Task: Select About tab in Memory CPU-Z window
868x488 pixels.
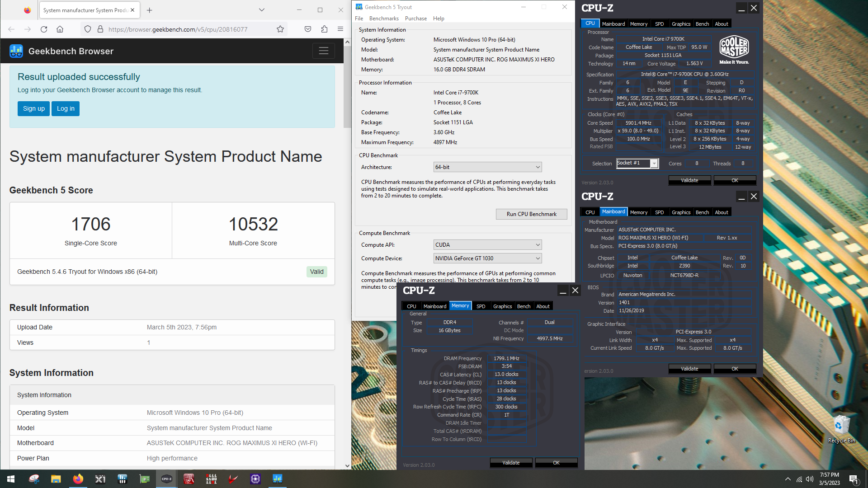Action: point(543,306)
